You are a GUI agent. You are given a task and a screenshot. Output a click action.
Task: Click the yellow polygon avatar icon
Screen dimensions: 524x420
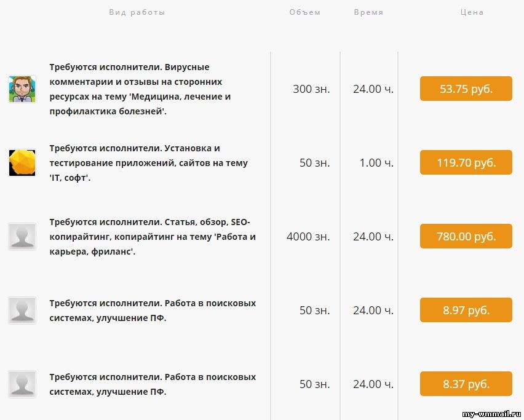coord(22,163)
